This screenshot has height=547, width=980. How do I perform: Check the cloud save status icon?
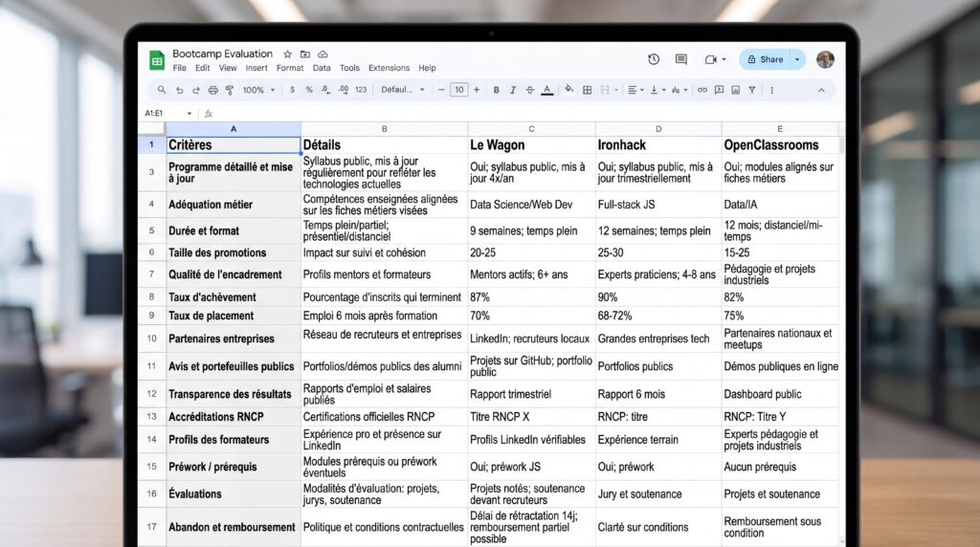pos(323,55)
